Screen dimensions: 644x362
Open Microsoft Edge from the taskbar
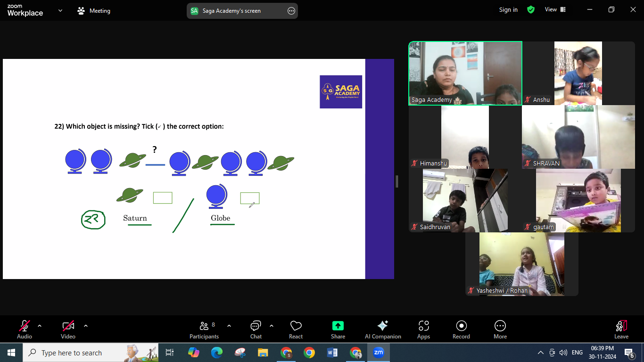(217, 353)
